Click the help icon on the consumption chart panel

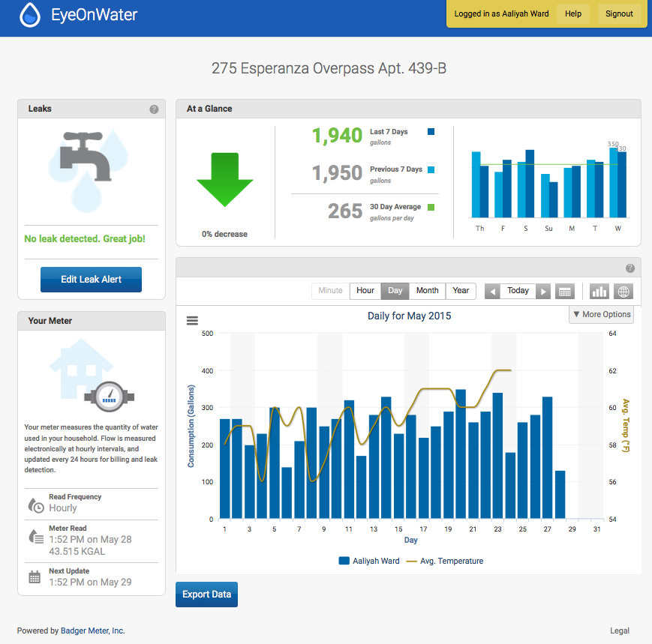(629, 268)
